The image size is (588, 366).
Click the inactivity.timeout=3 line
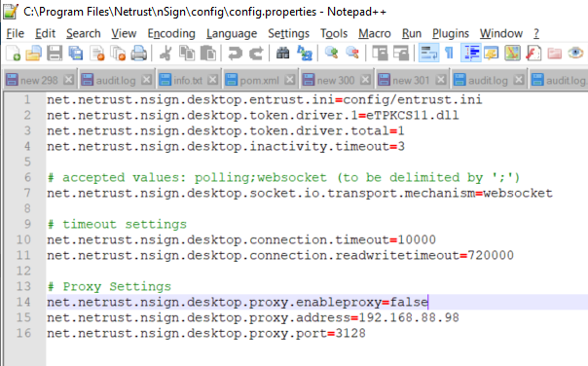point(226,146)
